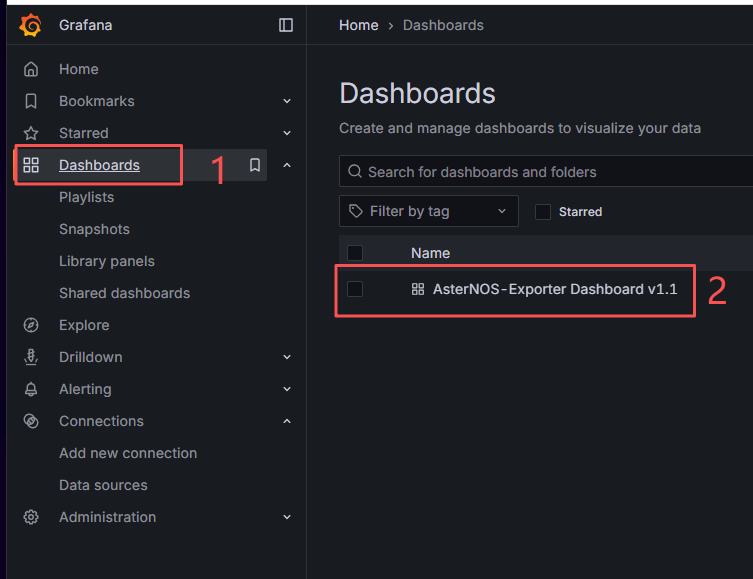753x579 pixels.
Task: Enable the Starred filter checkbox
Action: [543, 212]
